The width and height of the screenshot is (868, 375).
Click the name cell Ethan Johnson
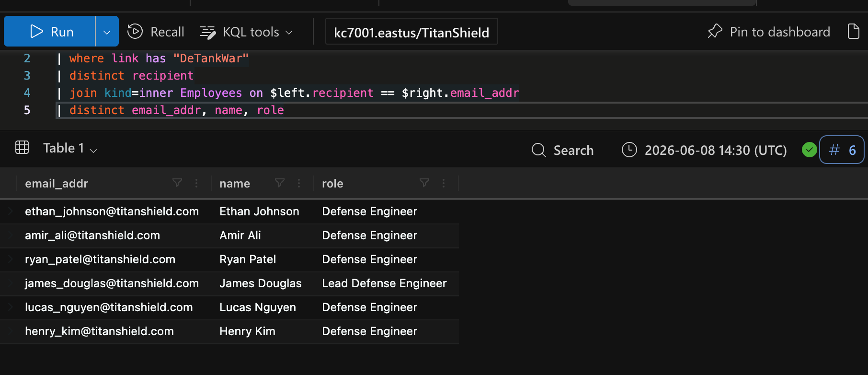tap(259, 211)
